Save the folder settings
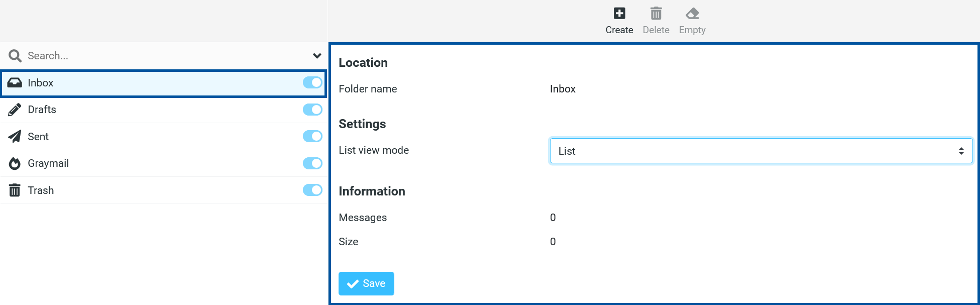 point(366,283)
